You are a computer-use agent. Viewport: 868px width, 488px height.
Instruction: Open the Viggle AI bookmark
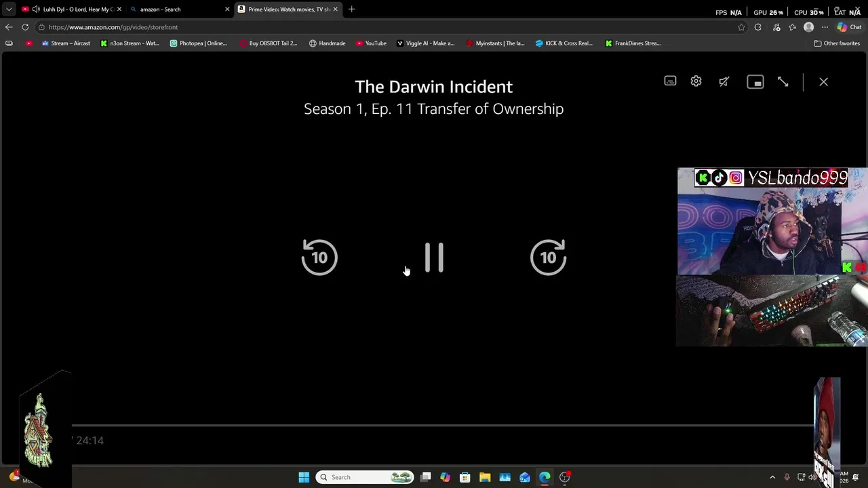(x=426, y=43)
